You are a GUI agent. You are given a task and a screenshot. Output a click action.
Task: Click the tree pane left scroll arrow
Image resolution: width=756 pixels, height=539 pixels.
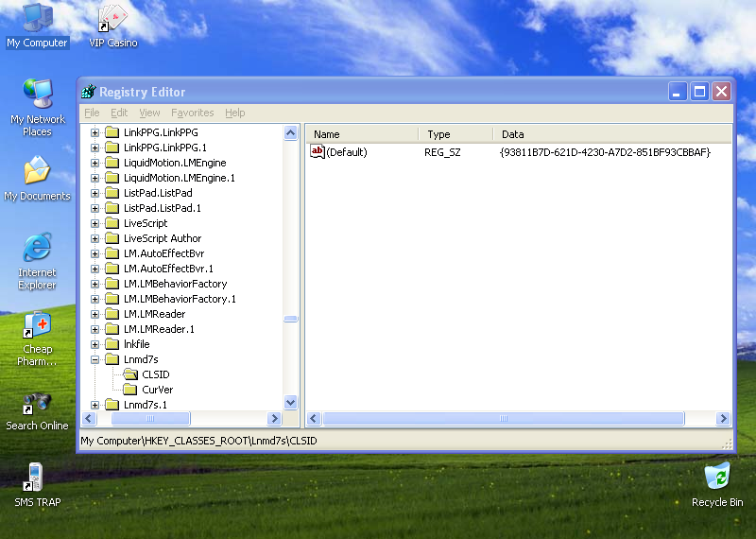point(89,418)
